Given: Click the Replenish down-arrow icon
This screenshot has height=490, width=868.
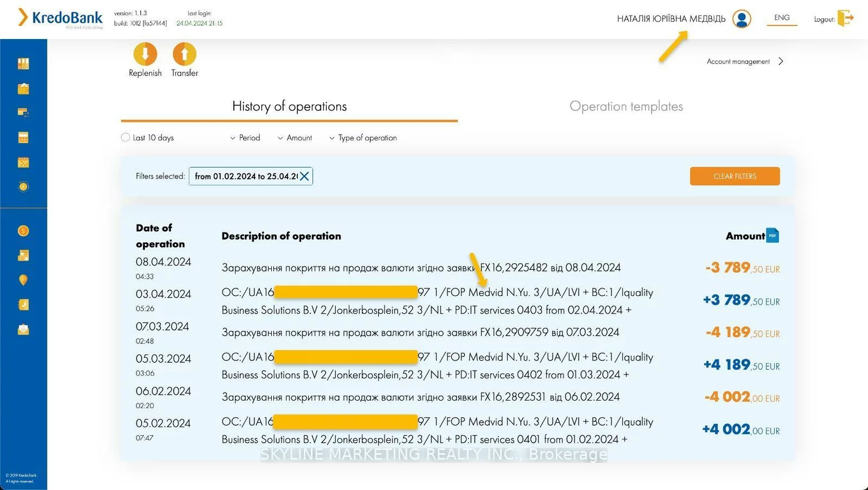Looking at the screenshot, I should click(x=145, y=54).
